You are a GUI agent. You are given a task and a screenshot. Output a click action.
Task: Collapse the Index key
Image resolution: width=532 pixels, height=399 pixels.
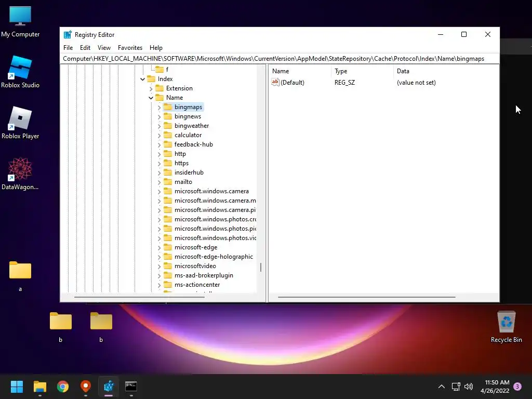pyautogui.click(x=143, y=79)
